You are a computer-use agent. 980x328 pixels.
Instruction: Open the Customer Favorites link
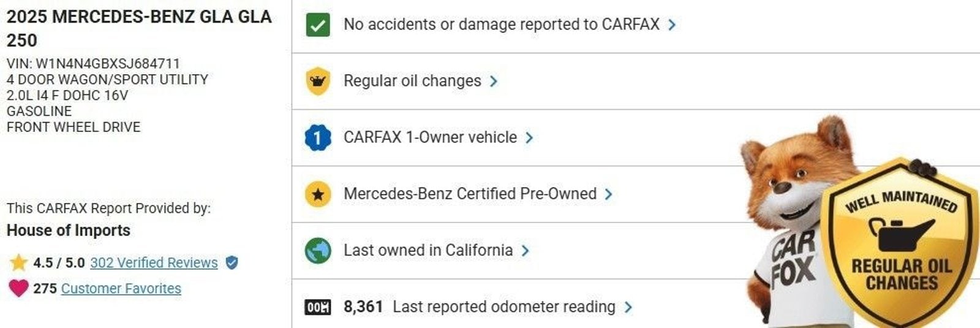pos(121,288)
